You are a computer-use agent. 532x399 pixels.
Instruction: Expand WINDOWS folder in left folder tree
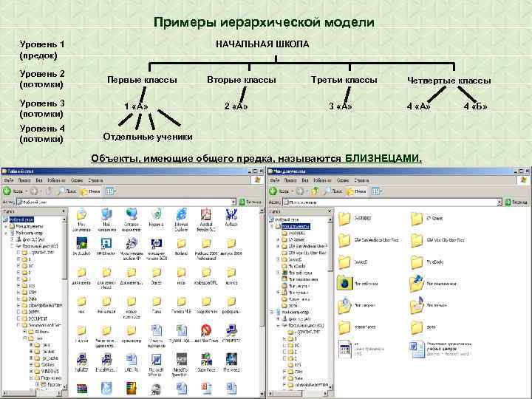pos(31,371)
